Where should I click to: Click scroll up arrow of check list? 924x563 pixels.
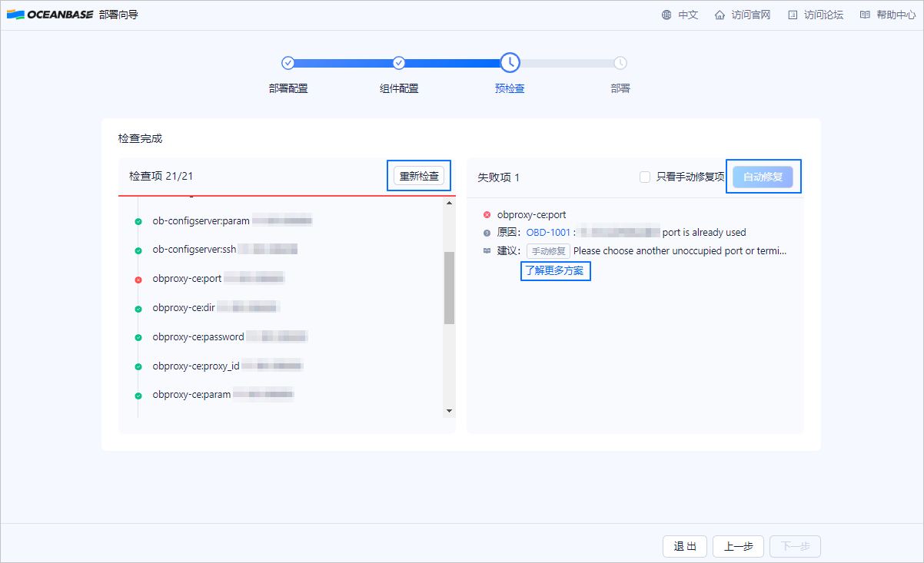point(450,202)
